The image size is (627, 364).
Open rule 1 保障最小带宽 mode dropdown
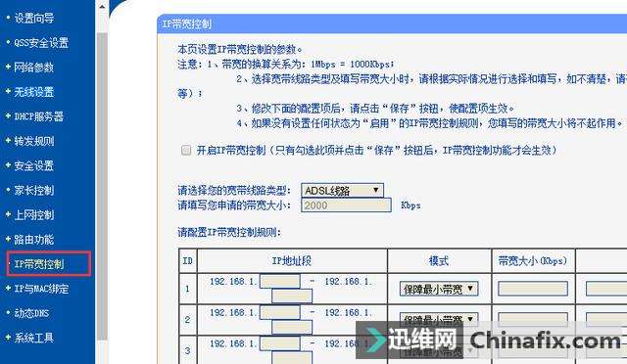click(439, 289)
